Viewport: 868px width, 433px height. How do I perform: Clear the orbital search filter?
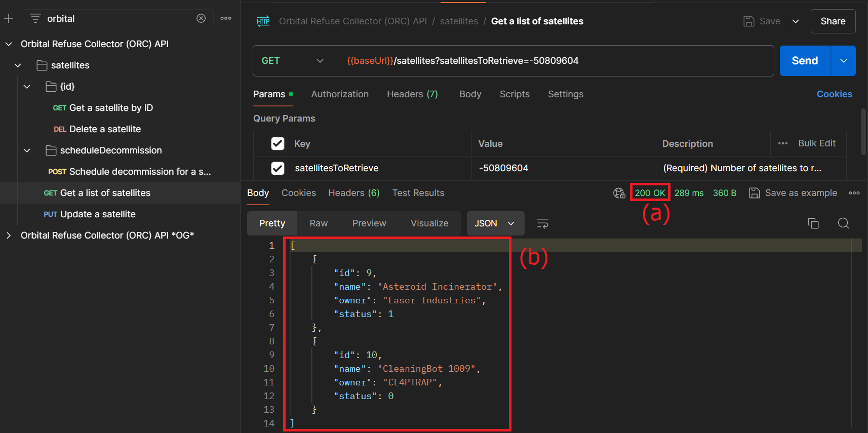tap(201, 19)
